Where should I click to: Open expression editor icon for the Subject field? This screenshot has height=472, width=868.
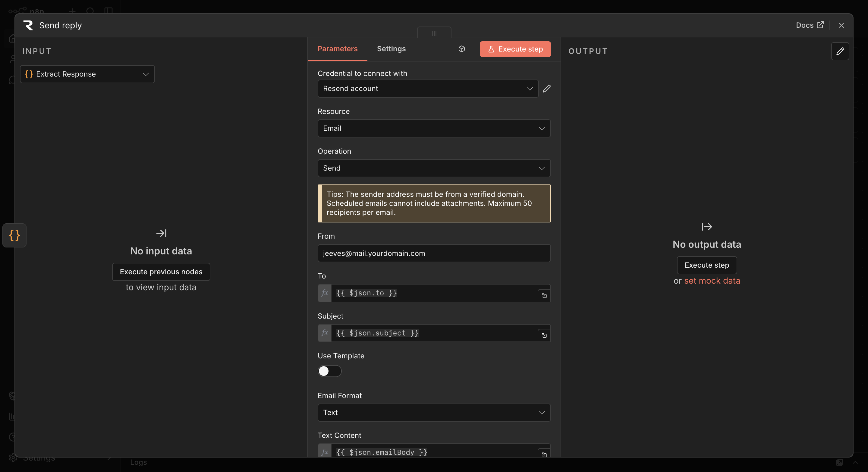click(544, 335)
